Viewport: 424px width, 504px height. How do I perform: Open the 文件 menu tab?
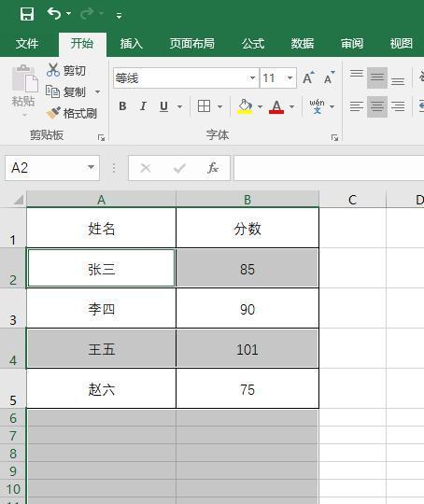27,43
